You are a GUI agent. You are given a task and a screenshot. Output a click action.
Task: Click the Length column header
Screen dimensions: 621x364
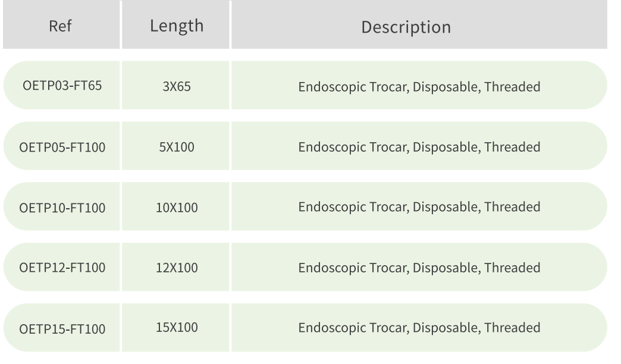pos(176,26)
